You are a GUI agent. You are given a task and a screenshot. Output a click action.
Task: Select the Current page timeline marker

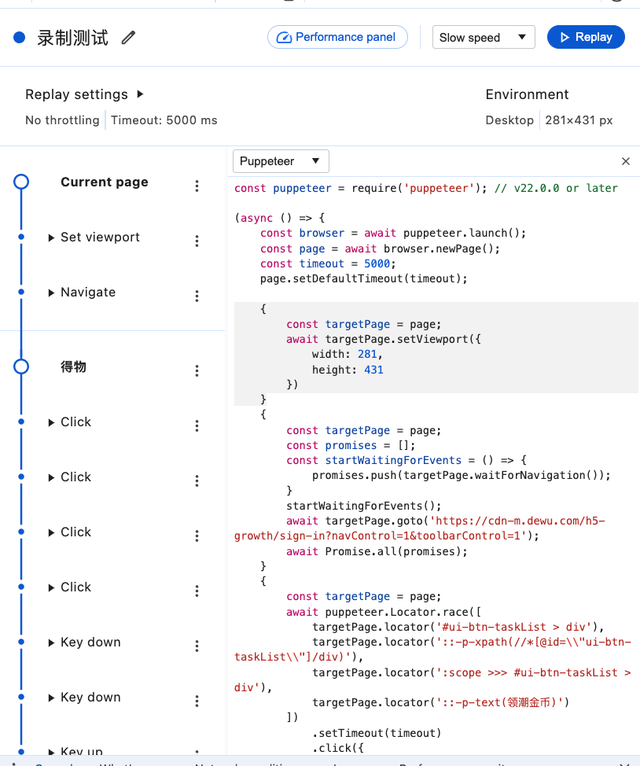[x=21, y=182]
